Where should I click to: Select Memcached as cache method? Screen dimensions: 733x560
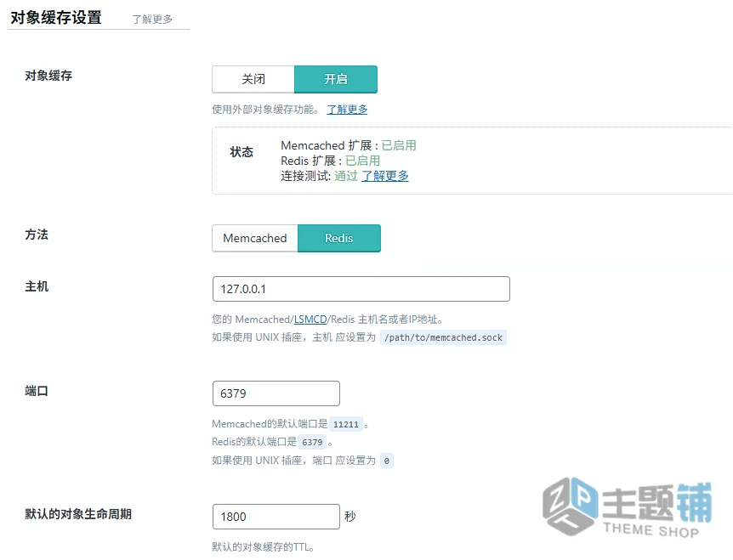click(x=255, y=238)
